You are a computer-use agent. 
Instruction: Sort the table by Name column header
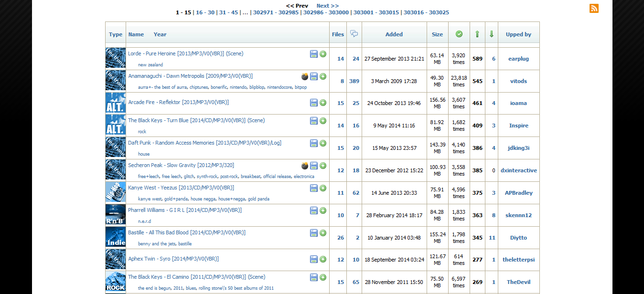[x=136, y=34]
